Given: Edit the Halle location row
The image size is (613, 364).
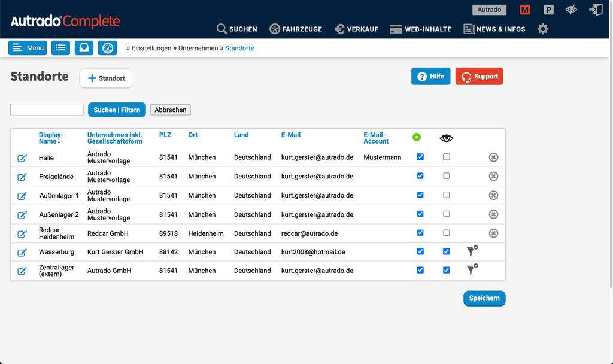Looking at the screenshot, I should (22, 158).
